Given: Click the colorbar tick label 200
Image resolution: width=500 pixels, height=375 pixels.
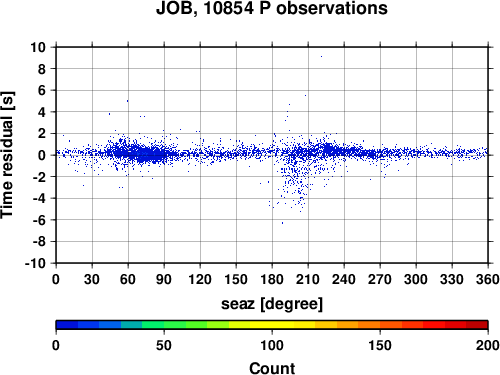Looking at the screenshot, I should [488, 345].
